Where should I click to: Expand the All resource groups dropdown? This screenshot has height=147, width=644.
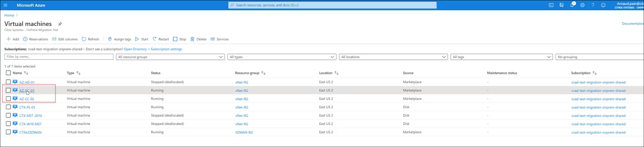170,57
